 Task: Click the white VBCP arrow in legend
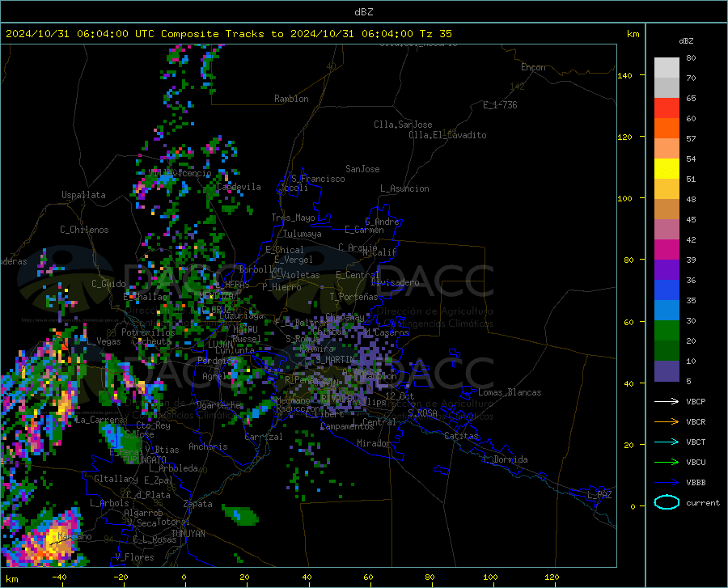click(x=667, y=401)
